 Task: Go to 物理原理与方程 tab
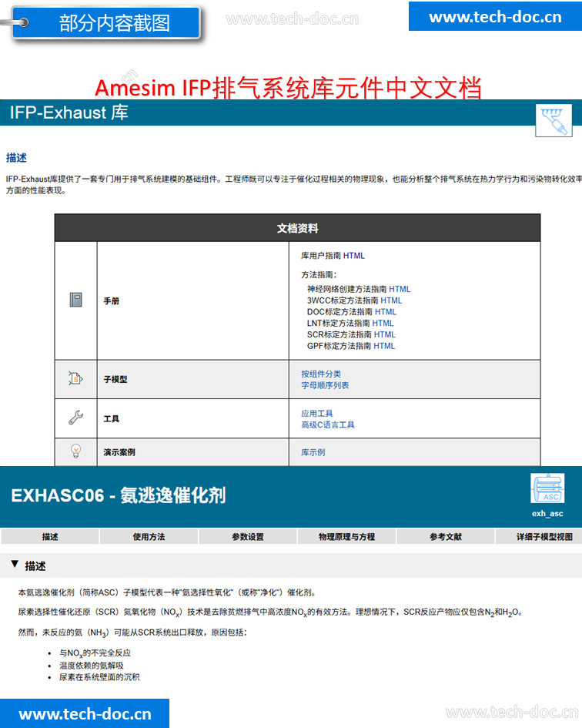coord(346,537)
